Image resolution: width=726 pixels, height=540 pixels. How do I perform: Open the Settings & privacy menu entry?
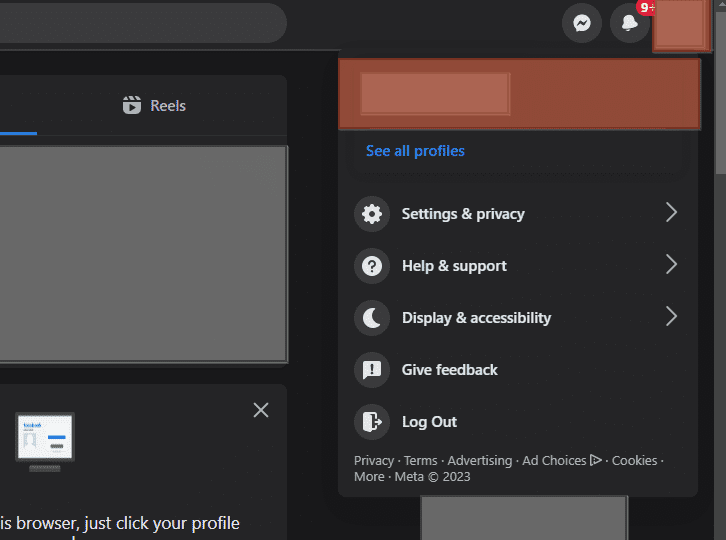point(518,214)
